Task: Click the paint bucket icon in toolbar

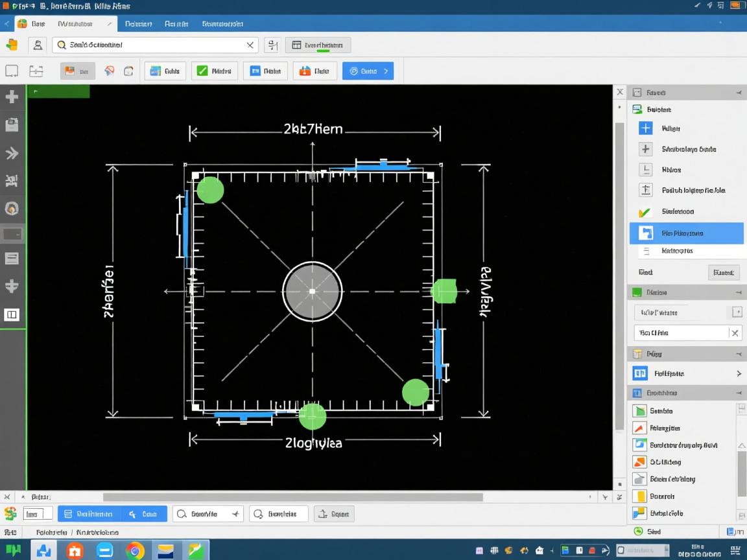Action: (x=110, y=71)
